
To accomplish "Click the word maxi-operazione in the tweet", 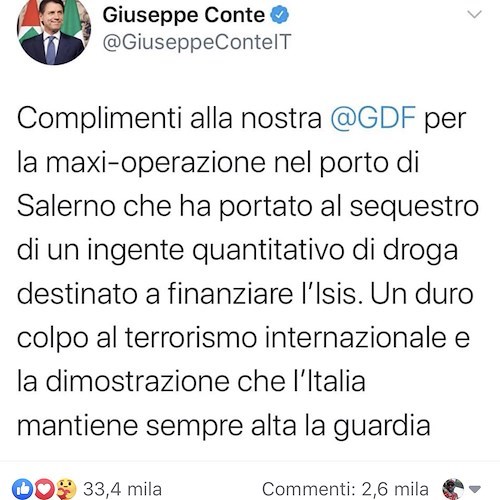I will [156, 163].
